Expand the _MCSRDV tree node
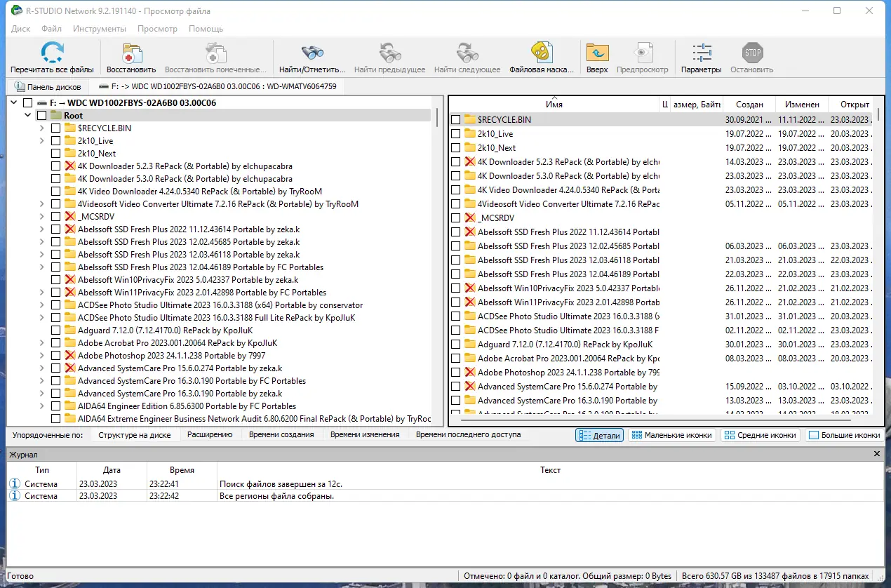The width and height of the screenshot is (891, 588). coord(42,217)
